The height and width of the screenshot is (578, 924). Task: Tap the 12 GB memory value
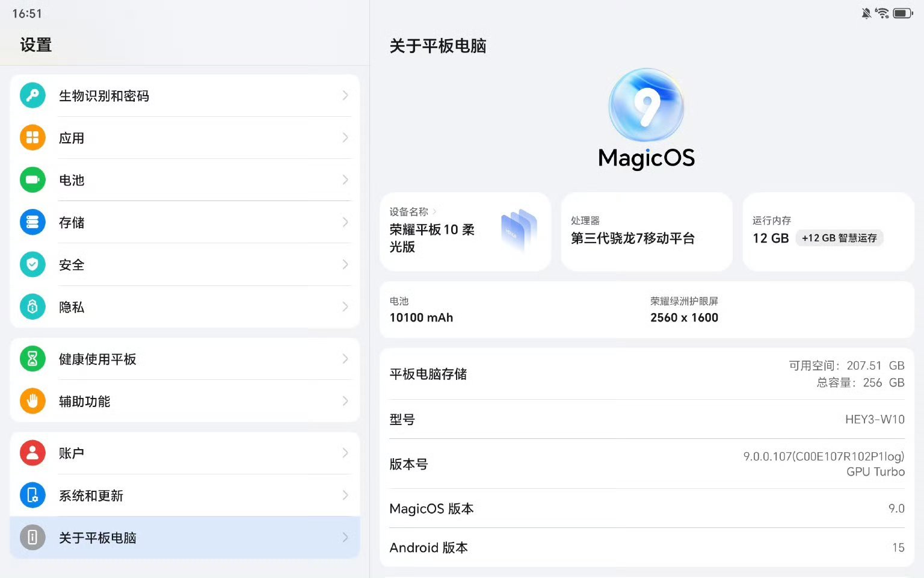[x=771, y=238]
